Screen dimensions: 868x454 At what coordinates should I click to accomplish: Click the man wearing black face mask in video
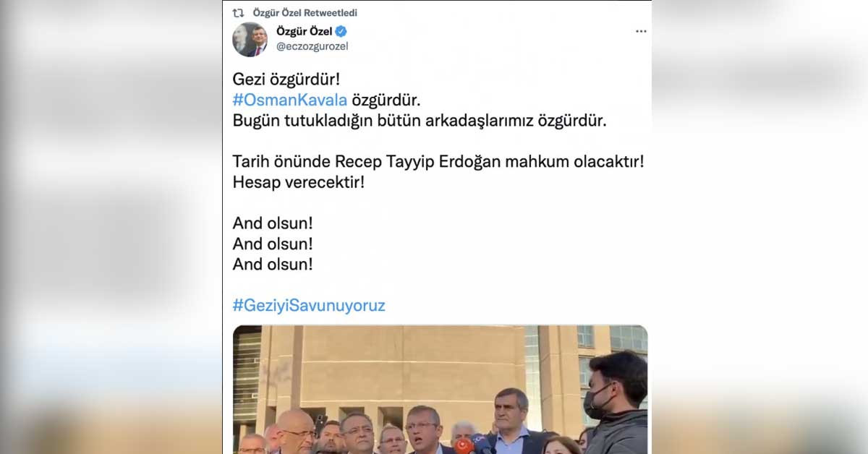615,401
